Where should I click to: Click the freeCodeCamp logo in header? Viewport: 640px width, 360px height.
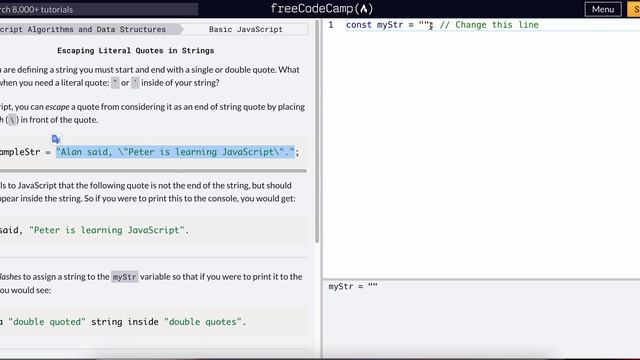pyautogui.click(x=322, y=9)
